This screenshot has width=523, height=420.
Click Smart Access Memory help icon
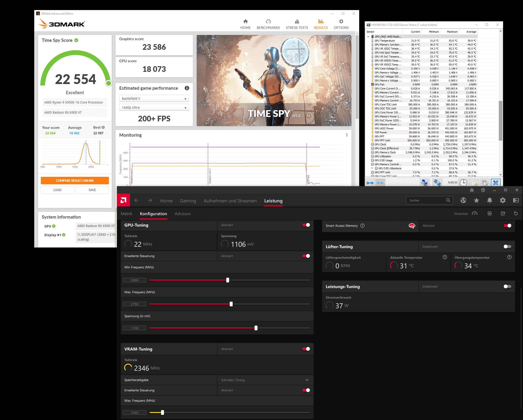pos(362,226)
